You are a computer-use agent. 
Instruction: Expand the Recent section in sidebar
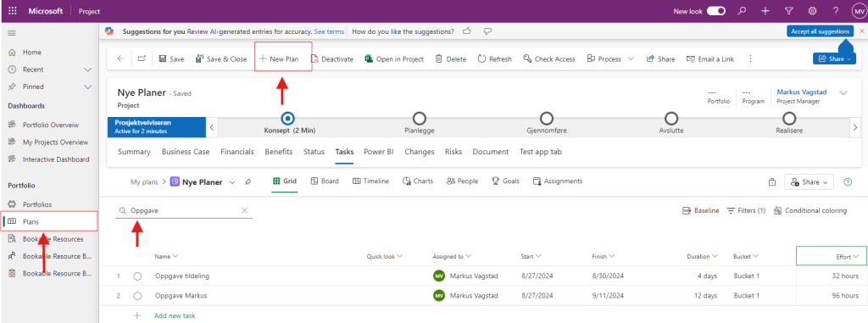coord(87,70)
